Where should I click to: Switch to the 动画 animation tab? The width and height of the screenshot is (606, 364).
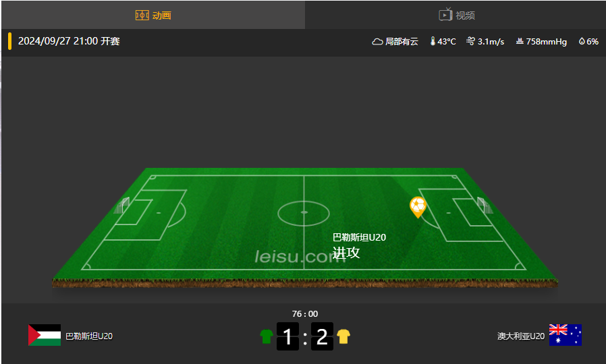pos(153,15)
